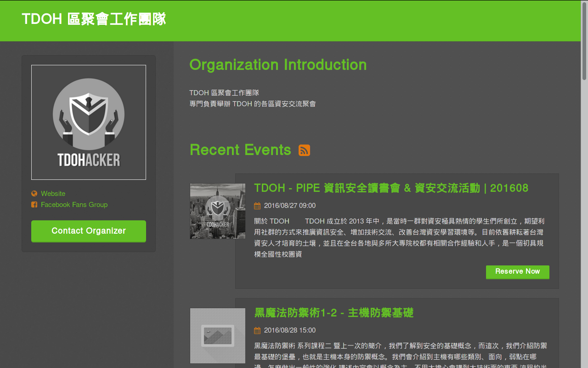Open 黑魔法防禦術1-2 - 主機防禦基礎 event title
This screenshot has width=588, height=368.
tap(334, 313)
